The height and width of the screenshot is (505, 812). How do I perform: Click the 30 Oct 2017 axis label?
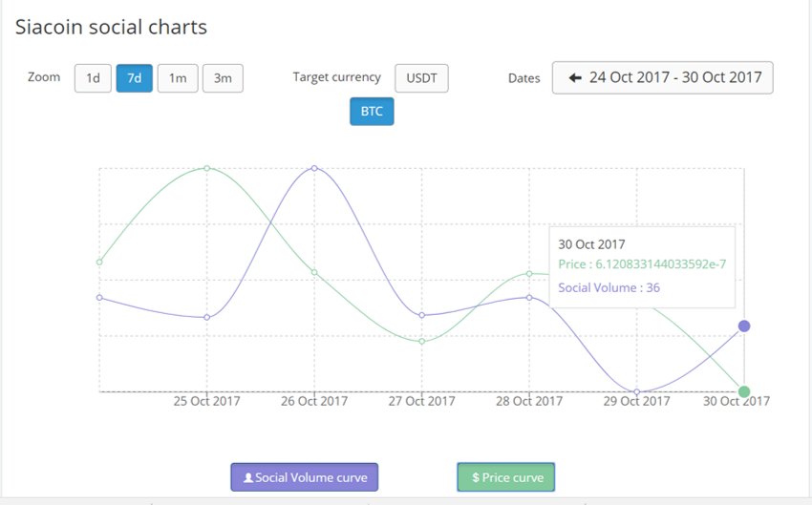pos(737,401)
